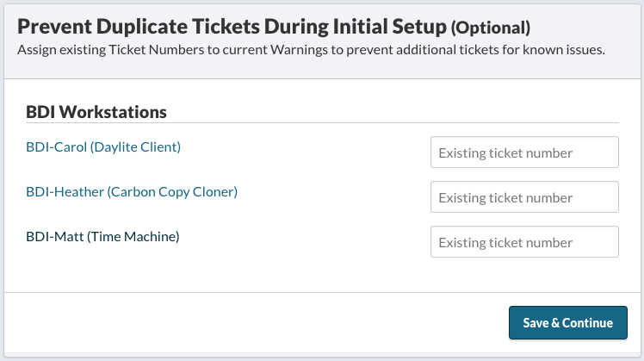Screen dimensions: 644x361
Task: Submit the form using Save & Continue
Action: 567,323
